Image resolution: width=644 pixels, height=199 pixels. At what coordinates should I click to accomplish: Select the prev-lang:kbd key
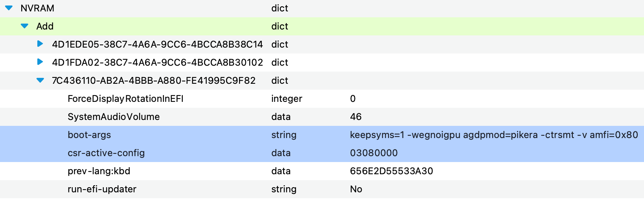[99, 171]
